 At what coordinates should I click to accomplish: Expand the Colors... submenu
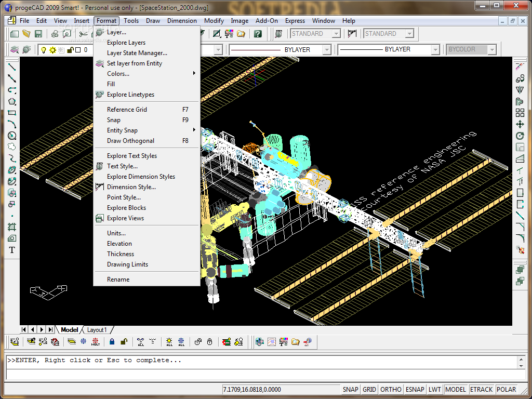(147, 74)
